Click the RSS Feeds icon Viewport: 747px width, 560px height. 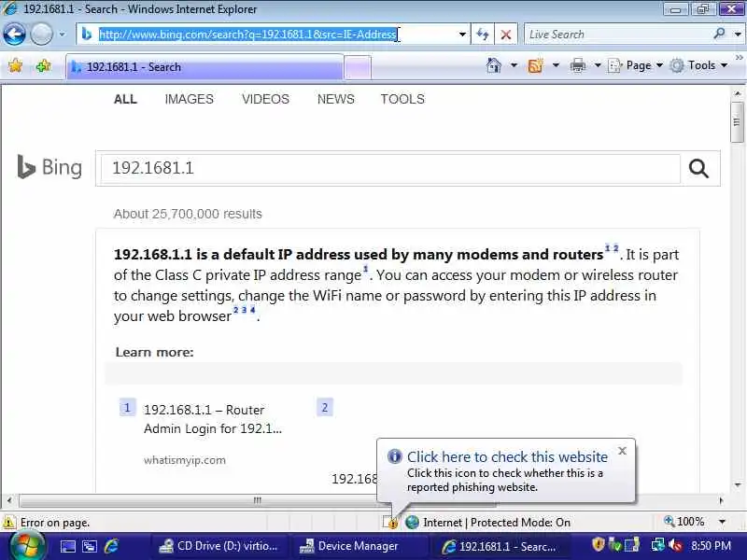point(535,65)
